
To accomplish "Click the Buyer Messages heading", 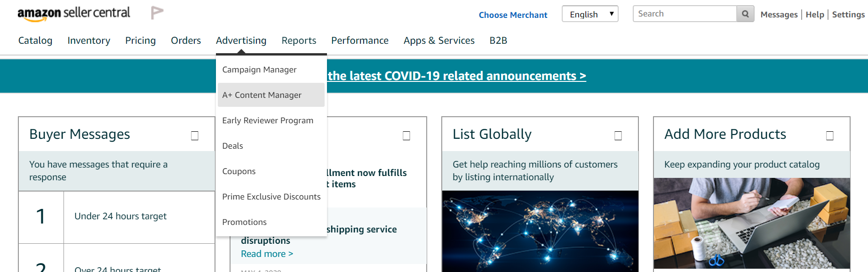I will (80, 134).
